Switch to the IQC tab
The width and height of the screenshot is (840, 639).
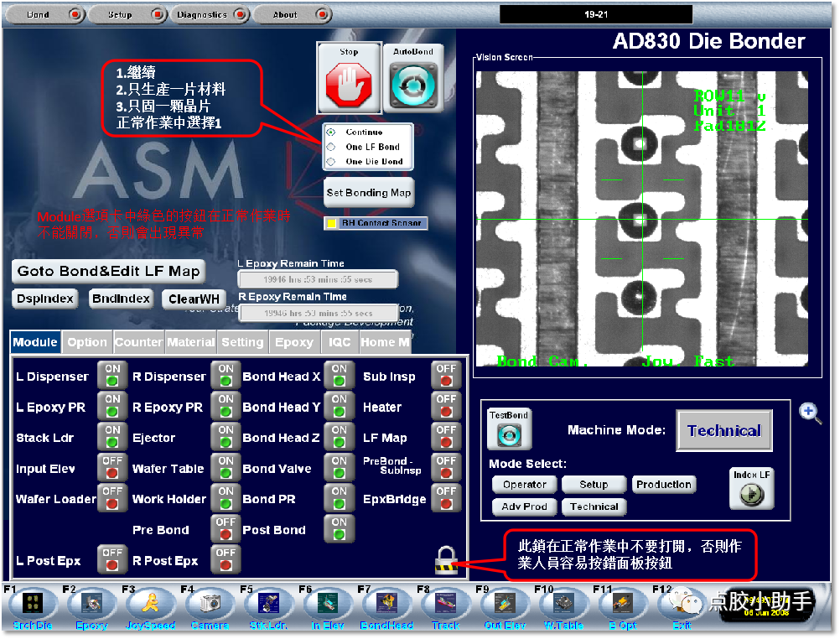click(340, 342)
